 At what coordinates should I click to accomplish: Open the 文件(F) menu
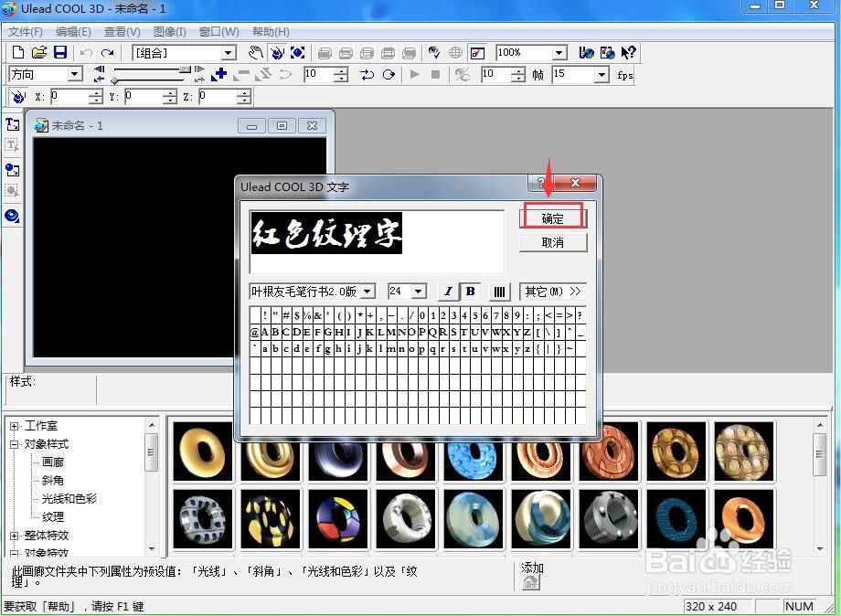(26, 32)
